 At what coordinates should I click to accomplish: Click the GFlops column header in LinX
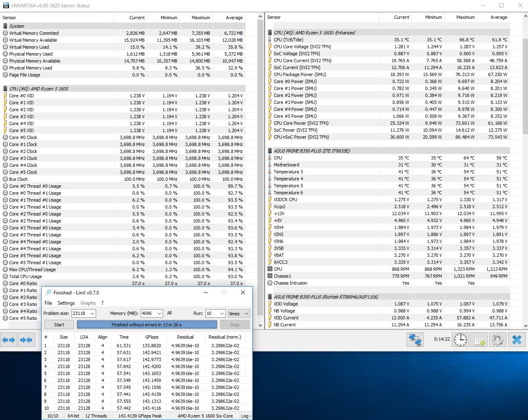152,337
